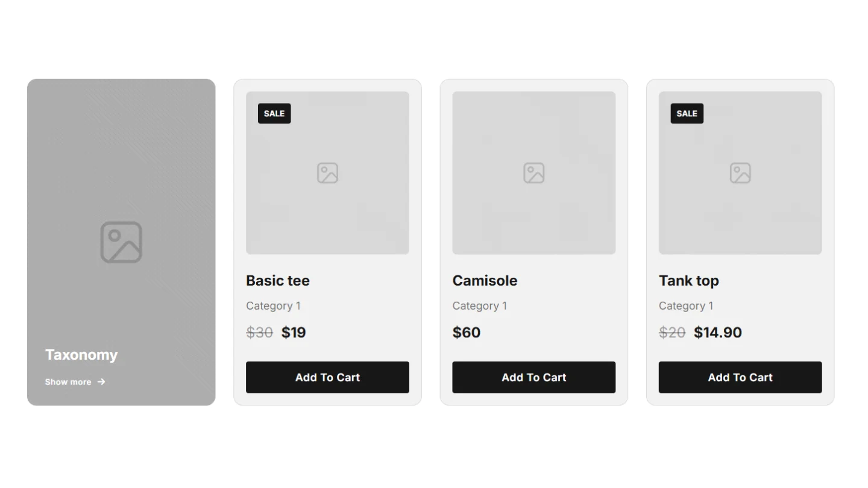Add Tank top to cart
868x488 pixels.
740,377
